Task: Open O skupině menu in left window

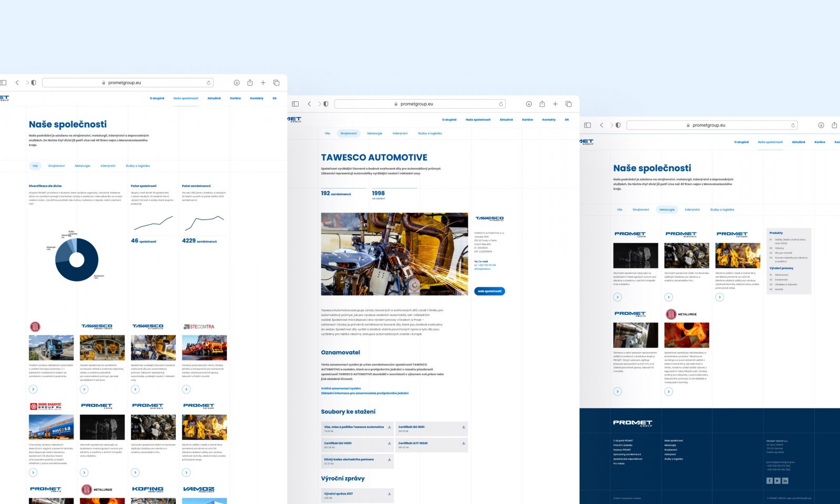Action: (x=157, y=98)
